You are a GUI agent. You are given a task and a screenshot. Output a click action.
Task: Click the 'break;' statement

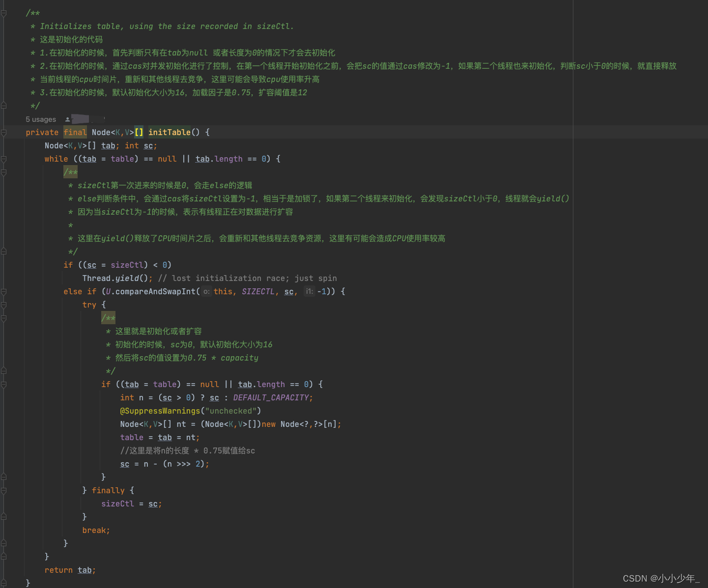click(x=96, y=530)
